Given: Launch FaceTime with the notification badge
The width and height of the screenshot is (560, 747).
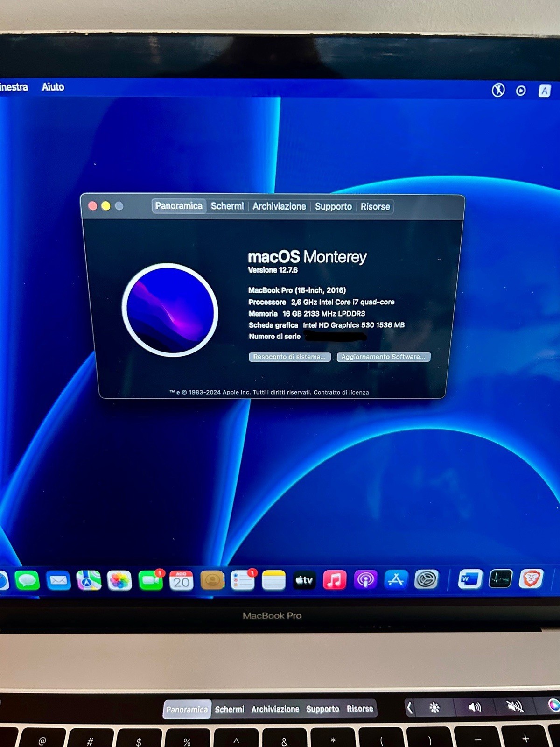Looking at the screenshot, I should pyautogui.click(x=151, y=580).
